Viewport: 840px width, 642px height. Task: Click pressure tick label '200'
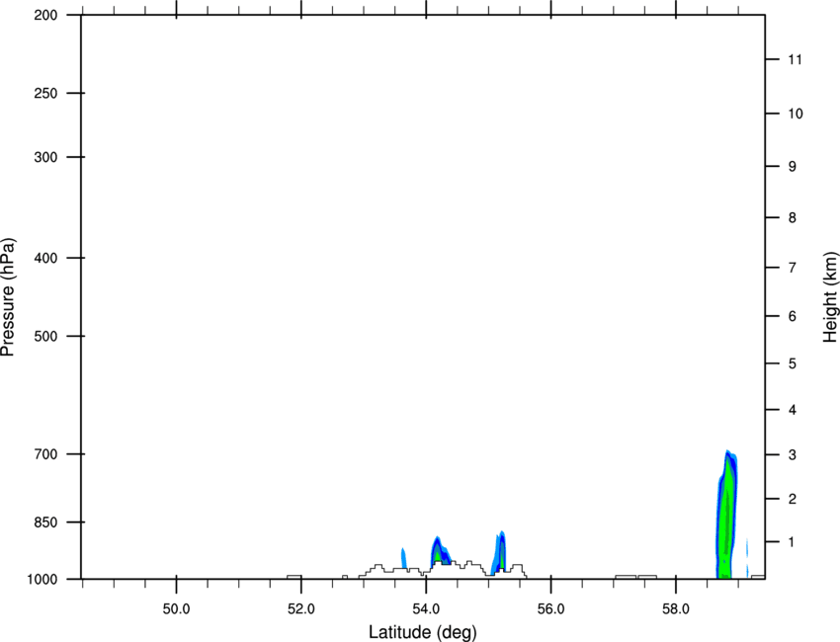[45, 15]
